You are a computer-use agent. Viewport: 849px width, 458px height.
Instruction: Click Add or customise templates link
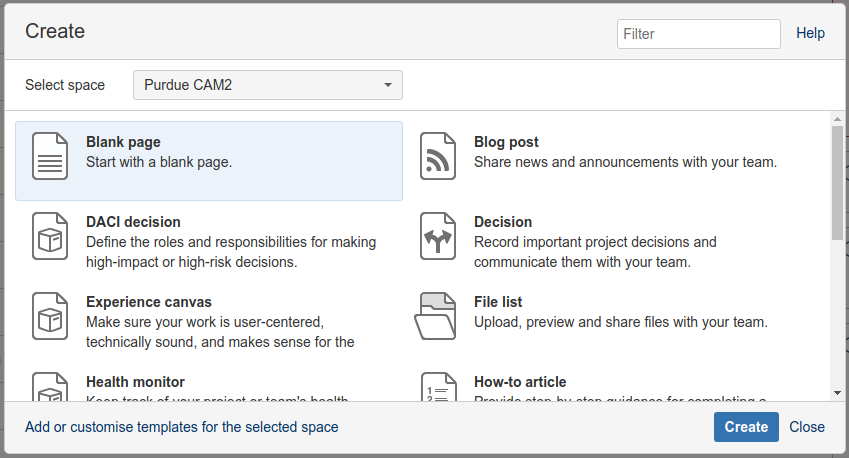click(x=182, y=427)
